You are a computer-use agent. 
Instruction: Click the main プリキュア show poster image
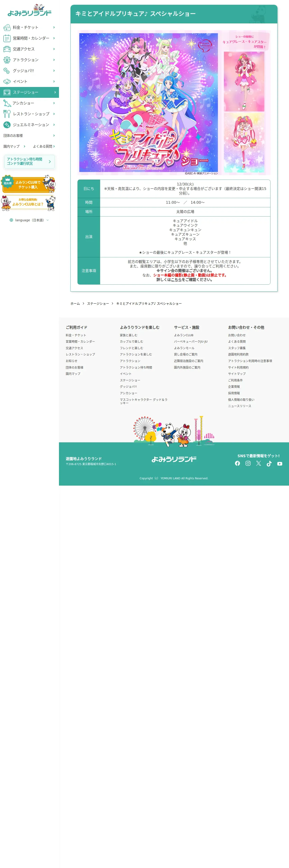click(x=148, y=103)
